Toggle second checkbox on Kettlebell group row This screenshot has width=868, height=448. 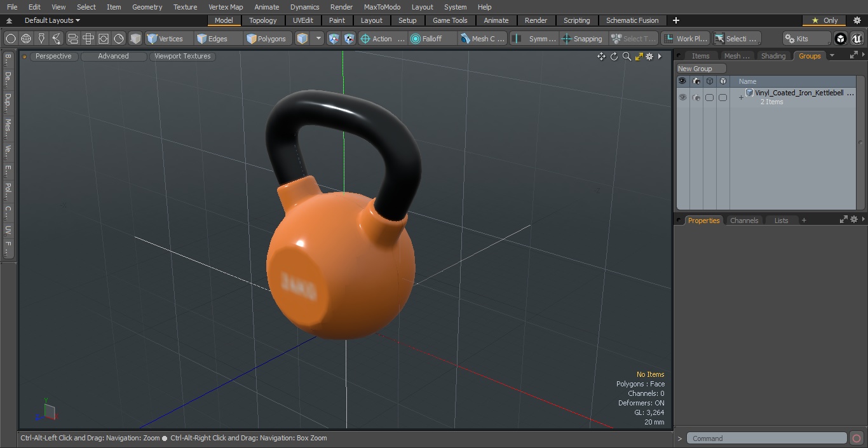pos(722,97)
